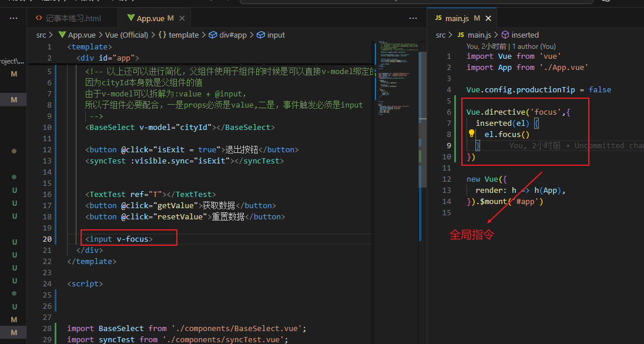Place cursor on <input v-focus> code
The image size is (644, 344).
(119, 239)
